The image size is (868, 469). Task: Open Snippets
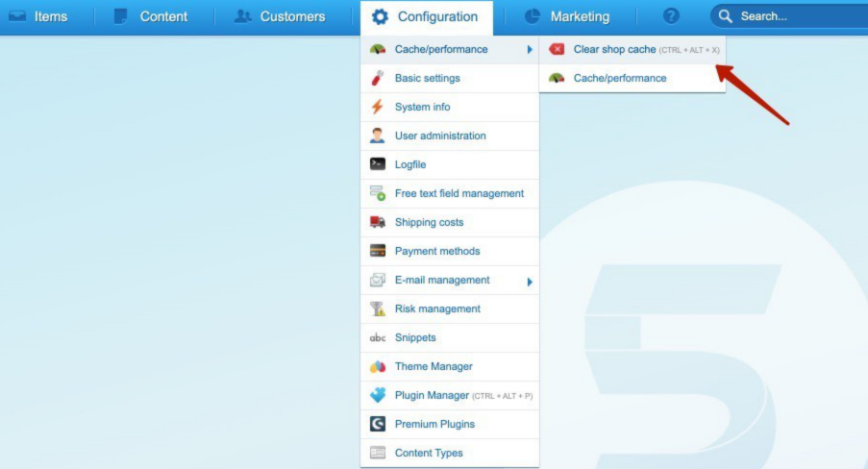pyautogui.click(x=450, y=337)
